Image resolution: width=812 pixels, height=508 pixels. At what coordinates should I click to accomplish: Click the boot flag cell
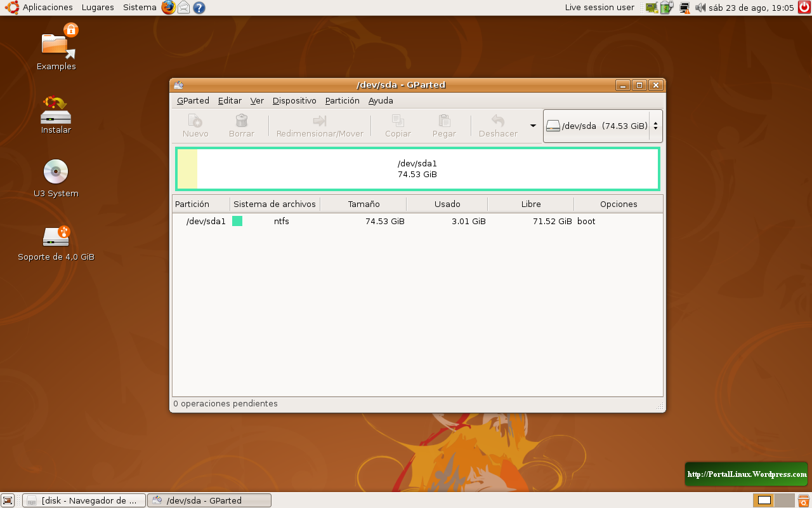pos(586,221)
